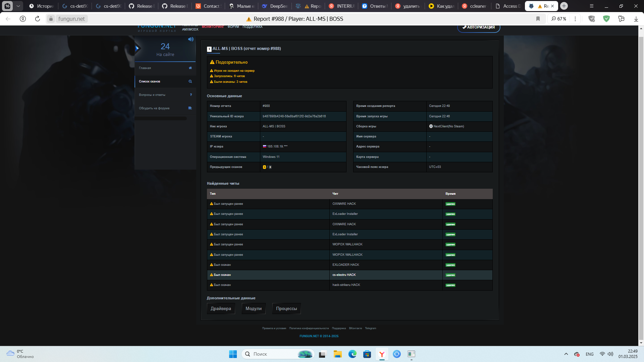Switch to the DeepSeek tab
The height and width of the screenshot is (362, 644).
click(x=275, y=6)
